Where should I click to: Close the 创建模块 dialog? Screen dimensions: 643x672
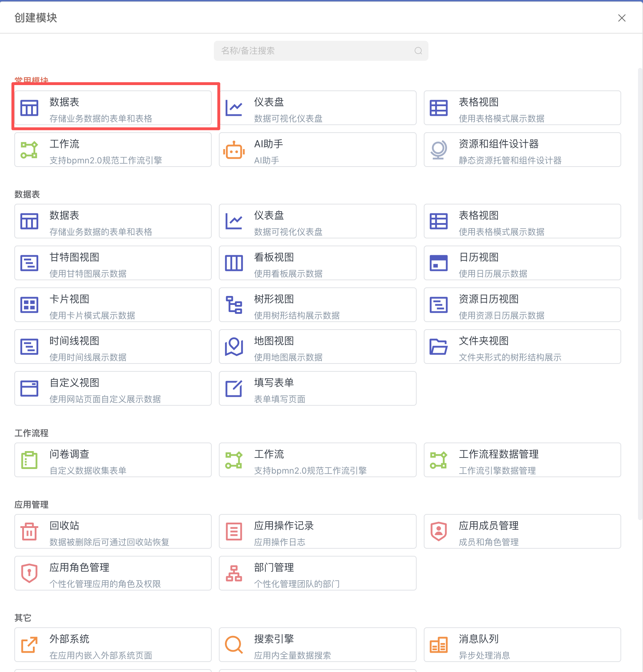coord(622,18)
